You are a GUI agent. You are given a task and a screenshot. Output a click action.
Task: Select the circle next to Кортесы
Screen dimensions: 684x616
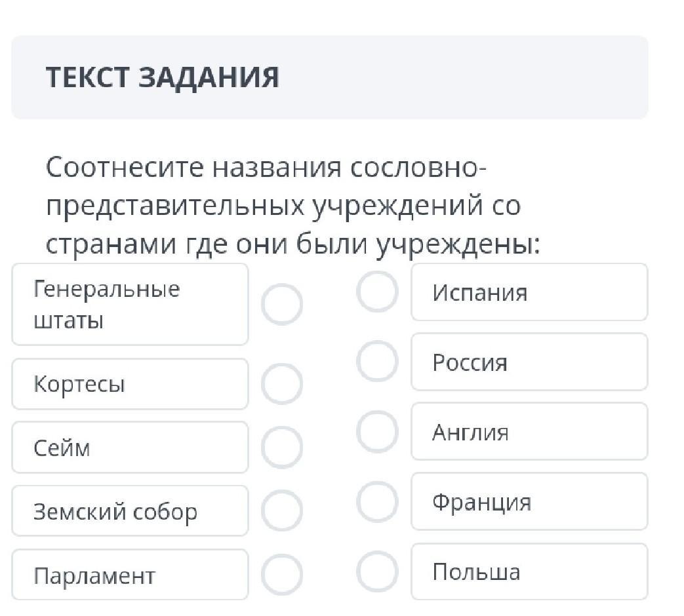282,384
